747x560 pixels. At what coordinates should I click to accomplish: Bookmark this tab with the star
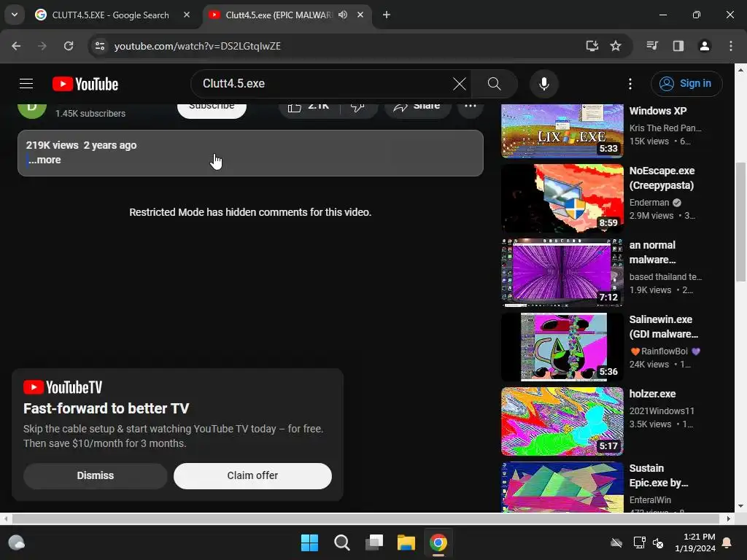point(616,46)
